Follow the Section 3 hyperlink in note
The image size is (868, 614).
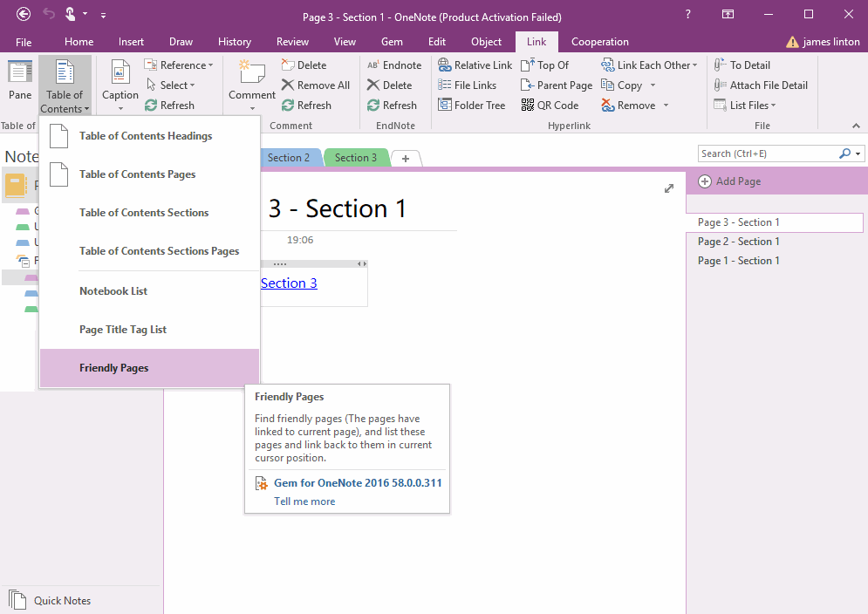(289, 283)
